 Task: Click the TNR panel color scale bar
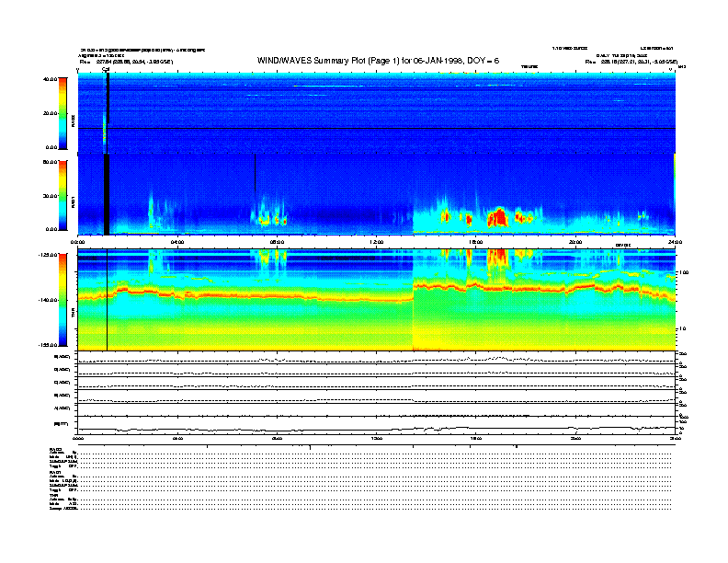pos(63,300)
